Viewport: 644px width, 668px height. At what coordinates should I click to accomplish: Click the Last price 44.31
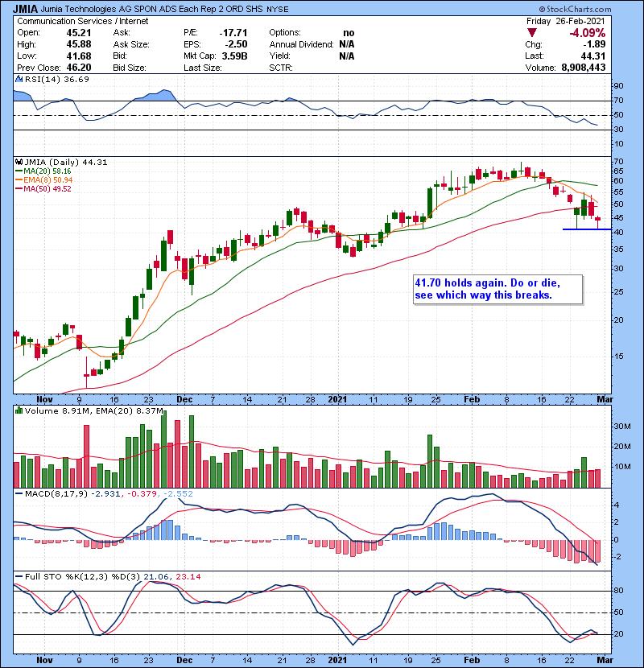594,56
